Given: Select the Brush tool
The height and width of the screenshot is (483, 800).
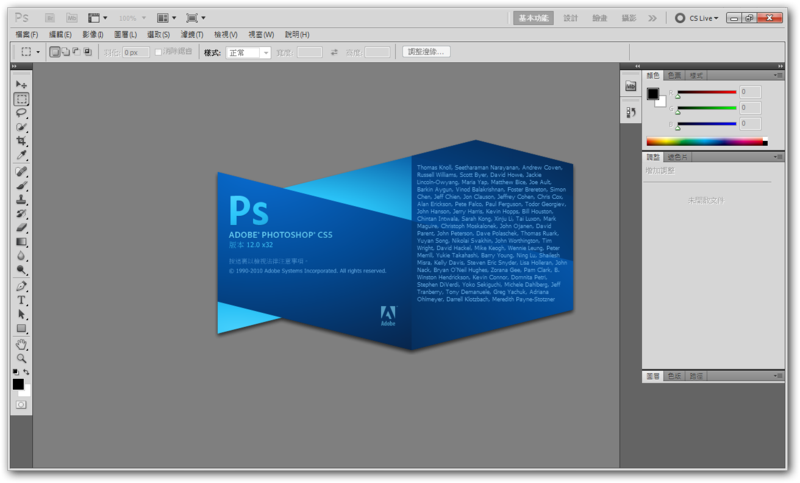Looking at the screenshot, I should (x=21, y=186).
